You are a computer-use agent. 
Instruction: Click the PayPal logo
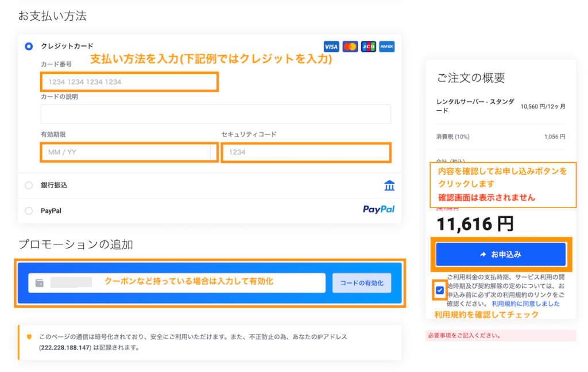coord(378,210)
